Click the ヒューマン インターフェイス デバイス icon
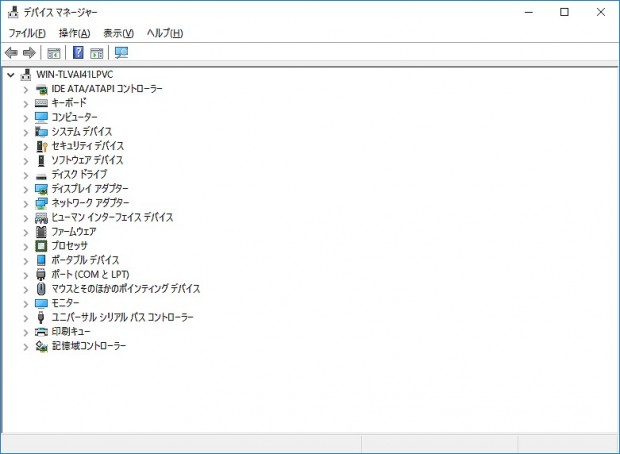This screenshot has width=620, height=454. [41, 218]
